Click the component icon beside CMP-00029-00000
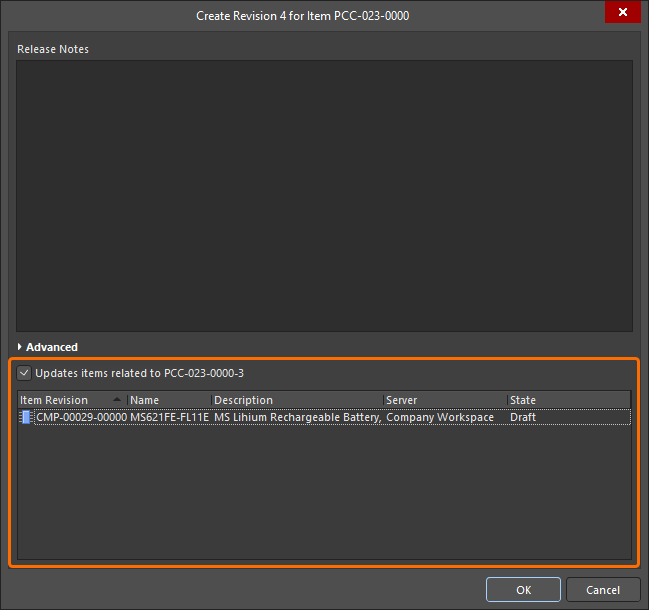The image size is (649, 610). [26, 417]
